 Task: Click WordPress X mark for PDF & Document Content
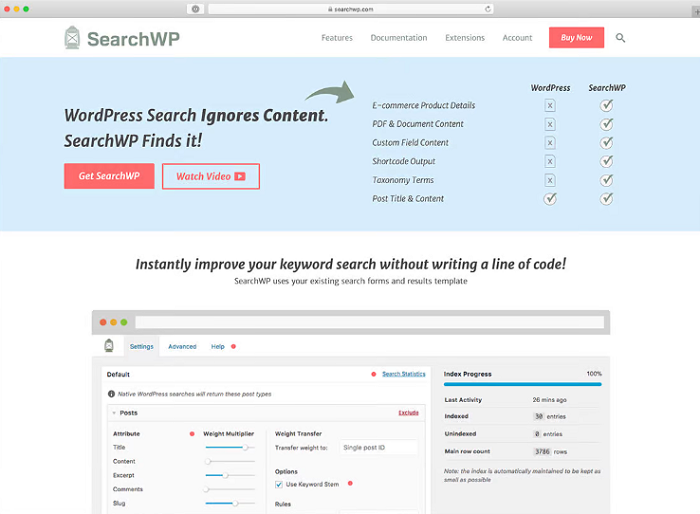pyautogui.click(x=550, y=125)
